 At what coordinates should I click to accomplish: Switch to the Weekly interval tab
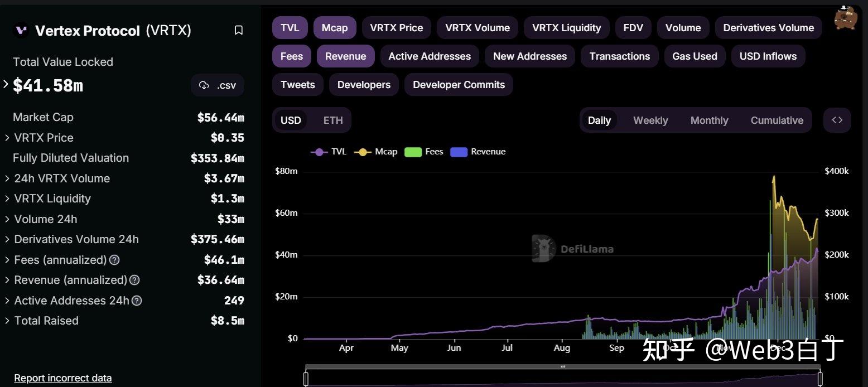(x=650, y=120)
